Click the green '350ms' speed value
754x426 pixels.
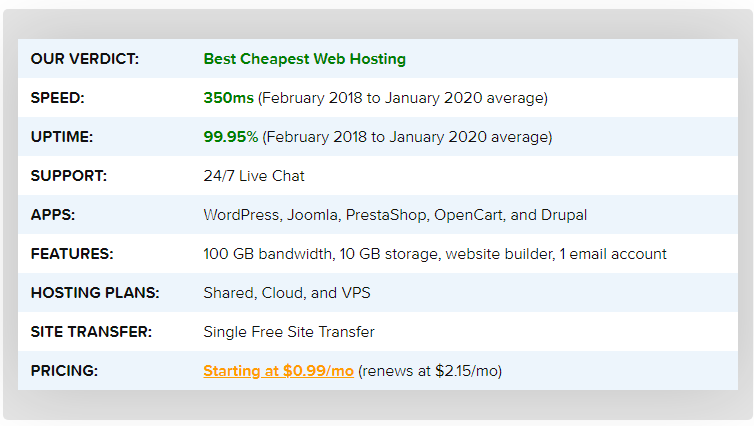click(x=228, y=98)
